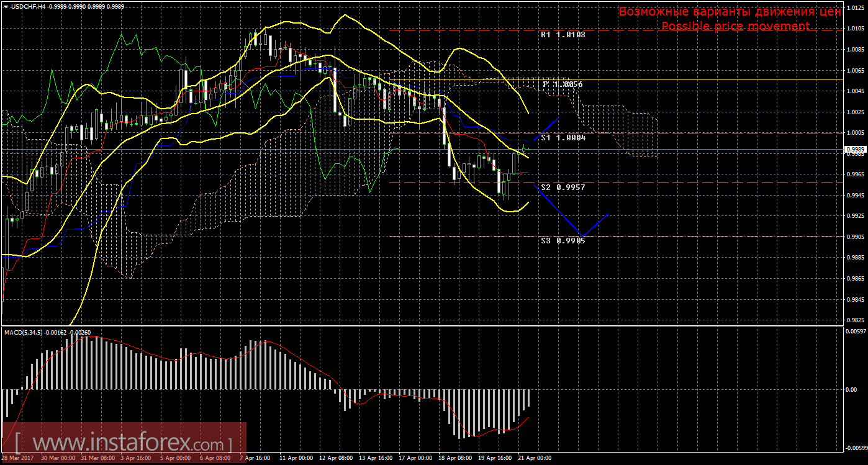Click the 21 Apr 00:00 time axis label
This screenshot has height=465, width=868.
(535, 458)
